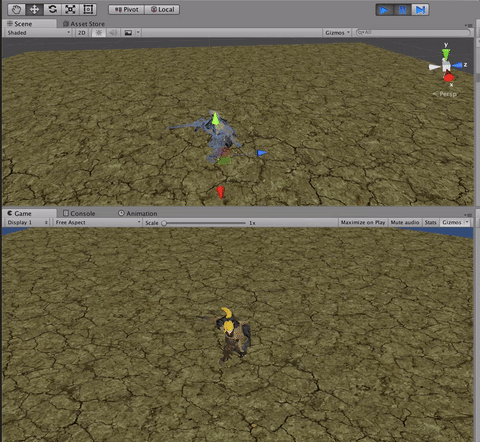Image resolution: width=480 pixels, height=442 pixels.
Task: Open Game panel options menu
Action: (469, 215)
